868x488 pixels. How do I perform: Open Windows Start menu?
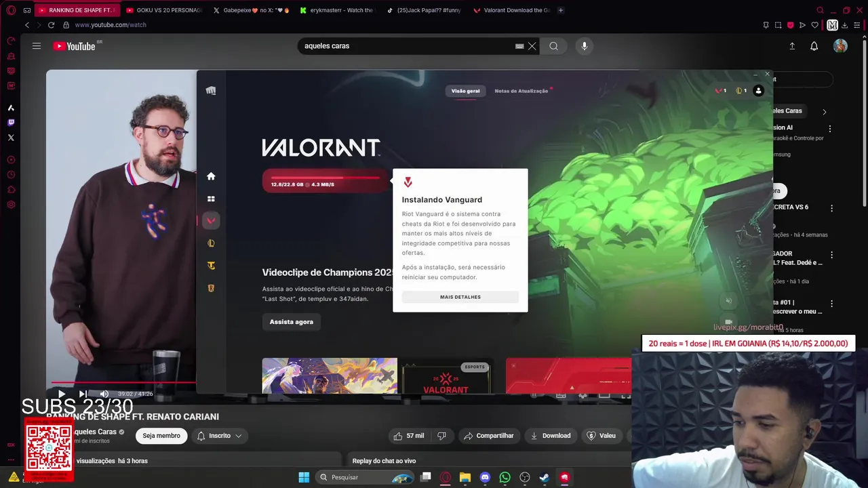pyautogui.click(x=304, y=477)
